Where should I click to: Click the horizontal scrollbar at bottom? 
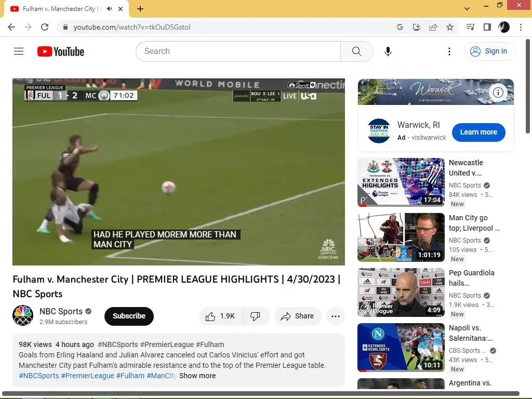click(261, 394)
